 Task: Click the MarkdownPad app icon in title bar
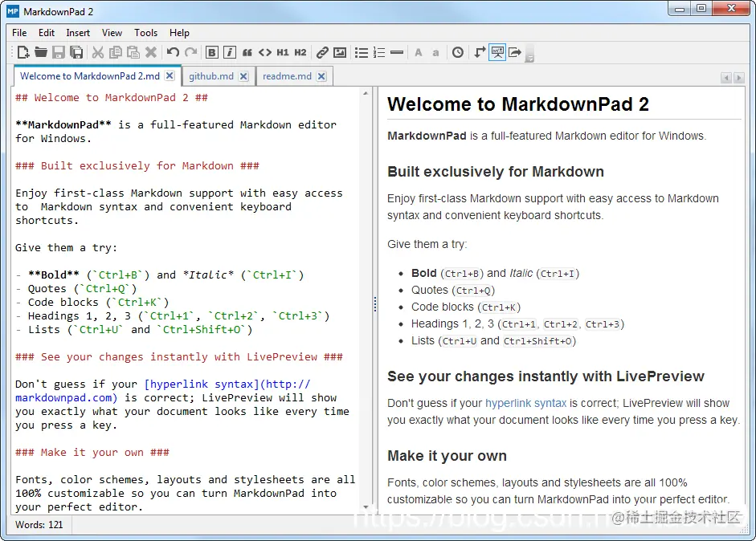tap(13, 11)
